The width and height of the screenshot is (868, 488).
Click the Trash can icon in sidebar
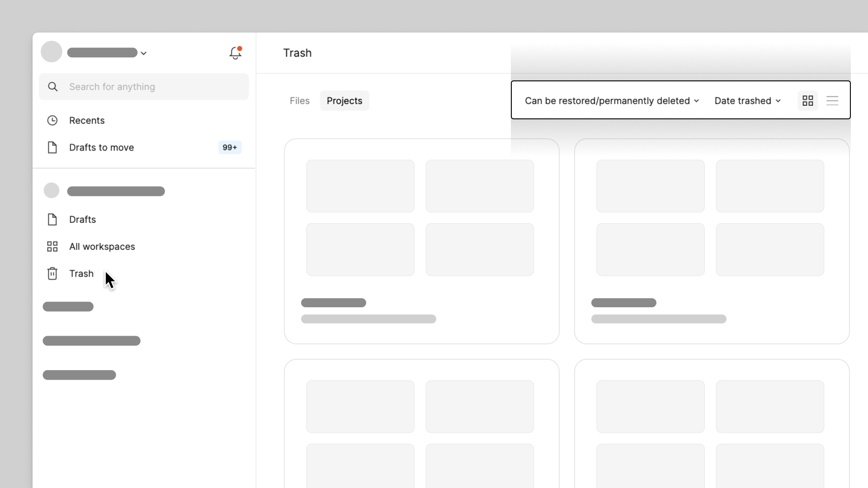(52, 274)
